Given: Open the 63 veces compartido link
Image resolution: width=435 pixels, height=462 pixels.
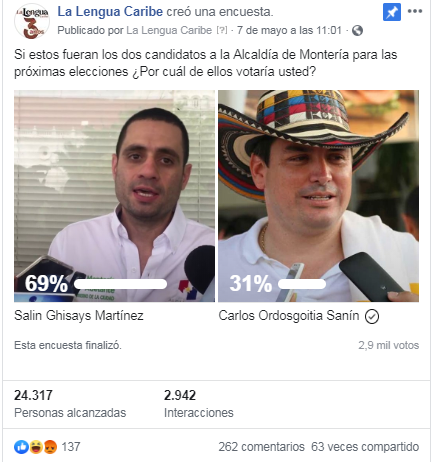Looking at the screenshot, I should tap(365, 447).
